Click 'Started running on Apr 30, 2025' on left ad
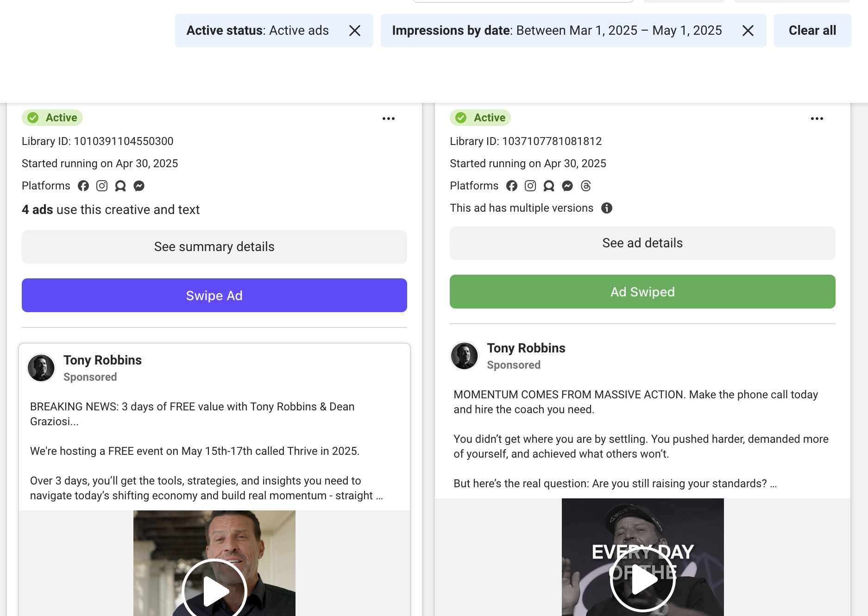 pos(100,163)
